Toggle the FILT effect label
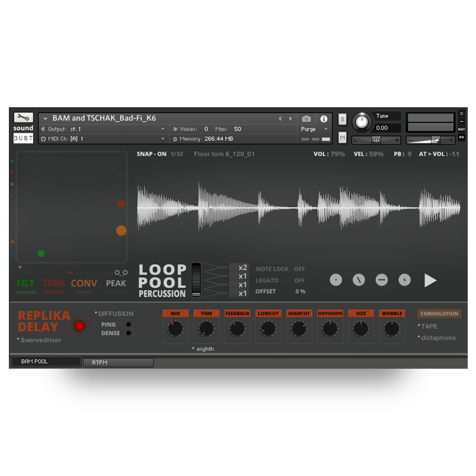Screen dimensions: 476x476 tap(25, 283)
